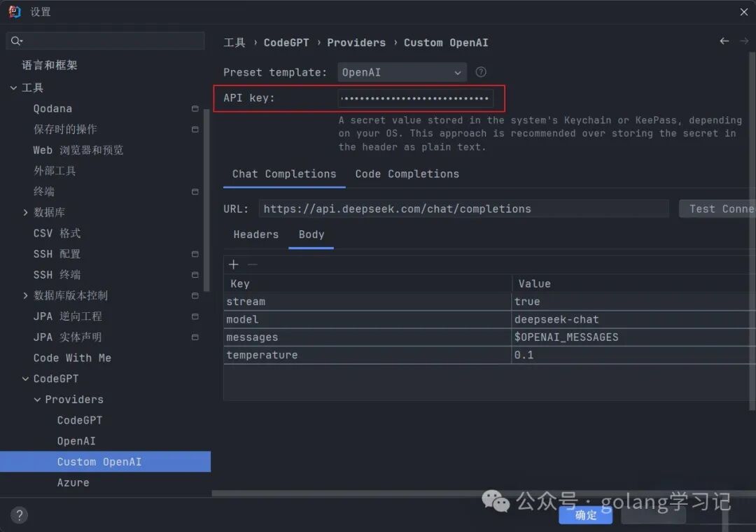This screenshot has height=532, width=756.
Task: Click the project-level icon next to Qodana
Action: [x=195, y=108]
